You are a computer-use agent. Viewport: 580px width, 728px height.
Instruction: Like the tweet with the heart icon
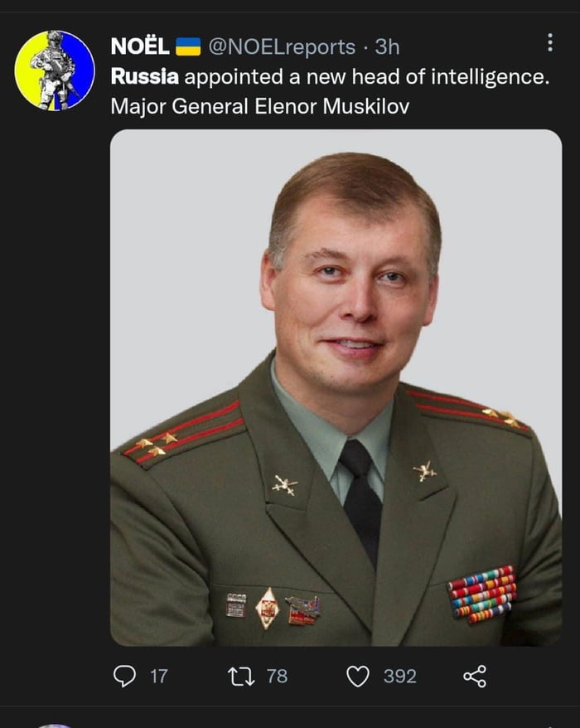click(x=358, y=676)
